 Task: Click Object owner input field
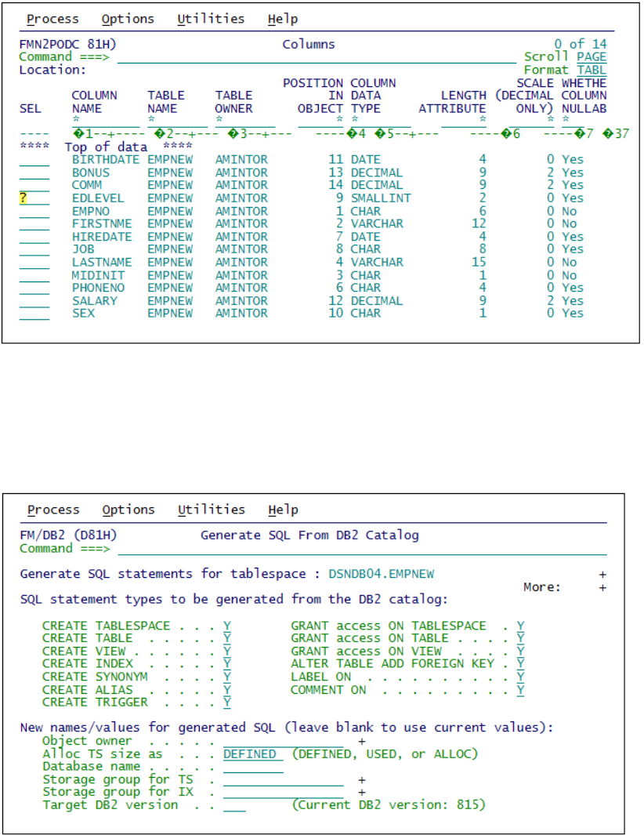pyautogui.click(x=283, y=741)
